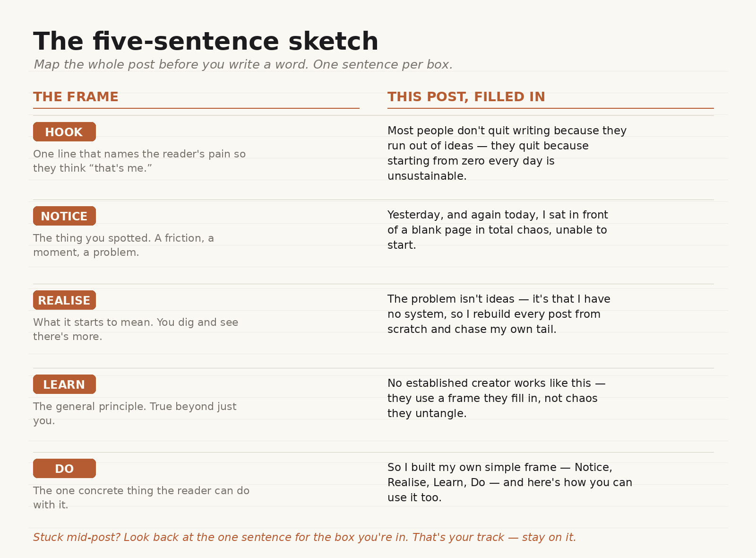Click the notice description 'The thing you spotted'

pyautogui.click(x=123, y=245)
